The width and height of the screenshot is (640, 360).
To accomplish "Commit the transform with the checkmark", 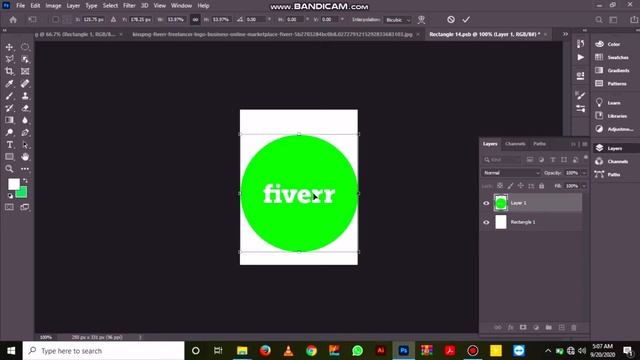I will [x=466, y=20].
